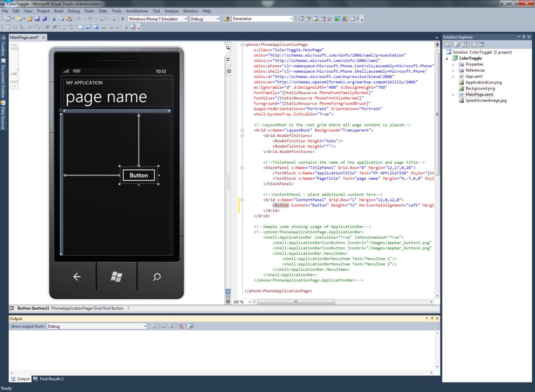Open the Architecture menu
This screenshot has width=535, height=392.
pyautogui.click(x=137, y=11)
